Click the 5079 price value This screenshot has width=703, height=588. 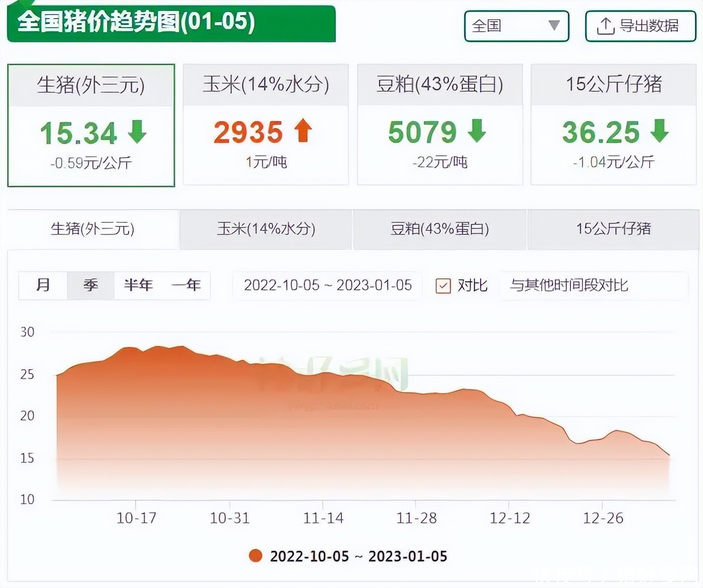pyautogui.click(x=422, y=132)
